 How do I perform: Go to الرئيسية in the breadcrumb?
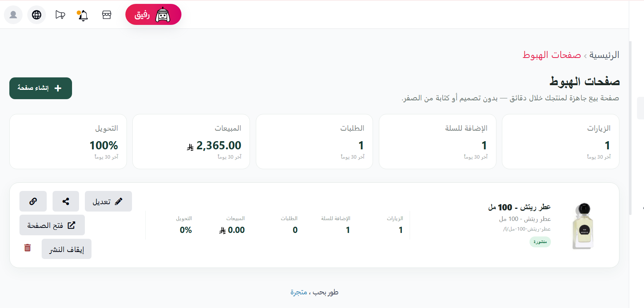[x=604, y=55]
